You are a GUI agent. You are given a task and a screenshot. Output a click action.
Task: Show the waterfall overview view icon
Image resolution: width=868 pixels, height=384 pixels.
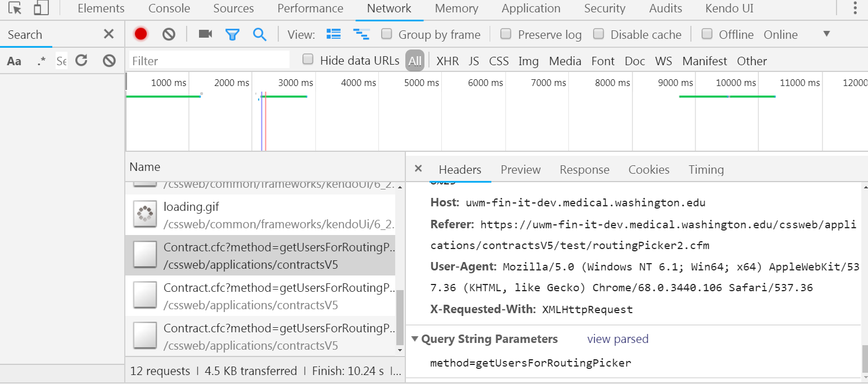tap(361, 34)
